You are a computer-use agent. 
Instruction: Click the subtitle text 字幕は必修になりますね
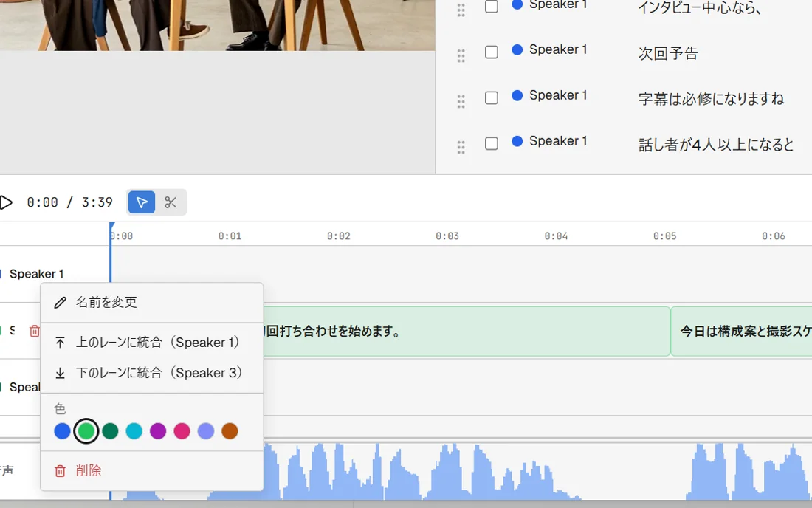[x=711, y=99]
